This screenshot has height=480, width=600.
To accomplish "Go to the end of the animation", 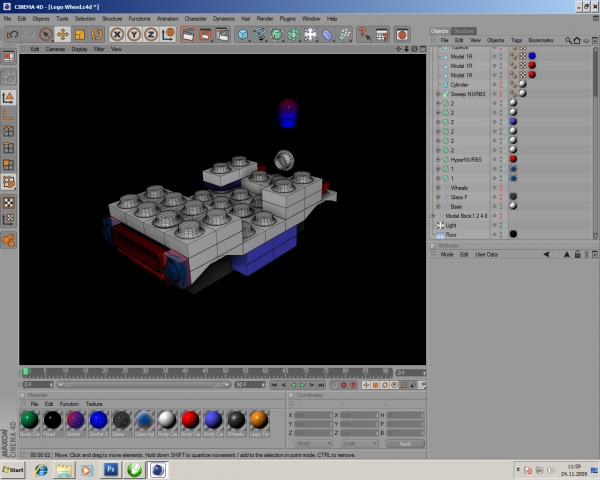I will coord(321,385).
